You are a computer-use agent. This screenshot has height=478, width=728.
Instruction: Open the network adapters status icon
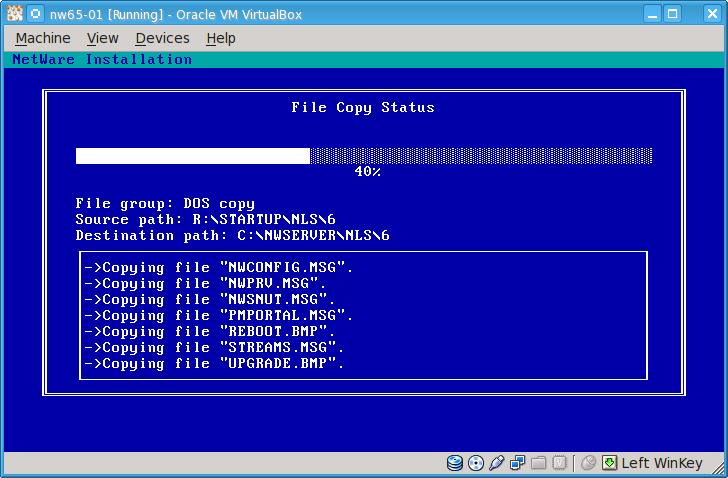click(518, 463)
